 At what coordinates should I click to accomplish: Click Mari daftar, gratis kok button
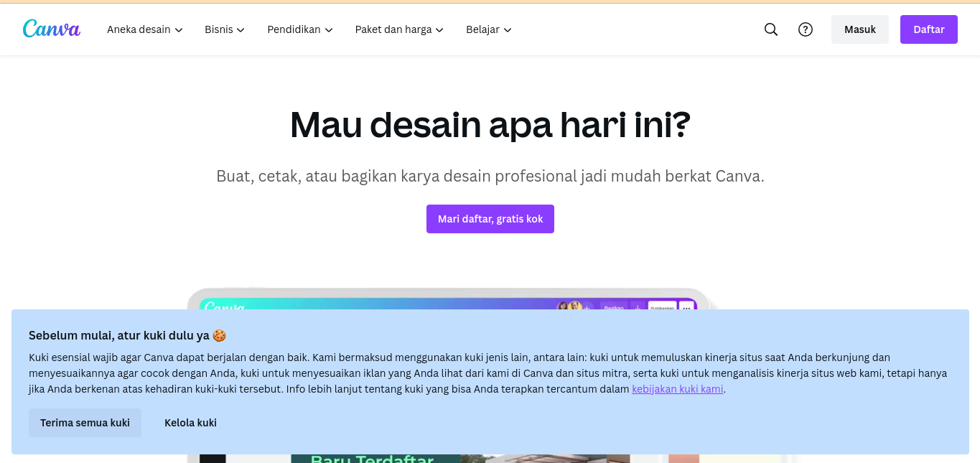tap(490, 219)
